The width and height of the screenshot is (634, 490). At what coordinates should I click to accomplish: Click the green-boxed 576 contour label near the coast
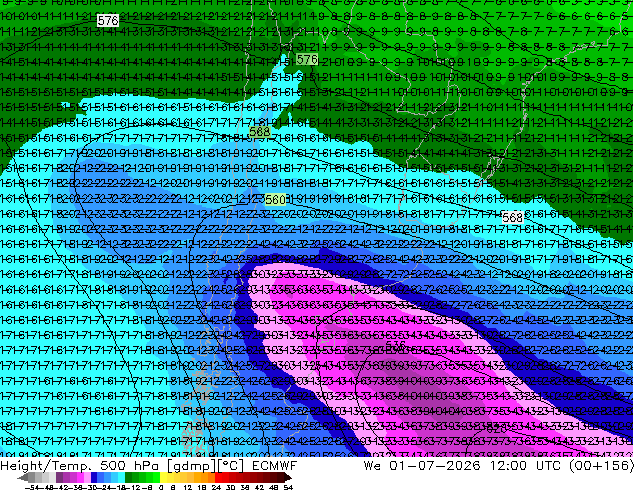coord(306,60)
